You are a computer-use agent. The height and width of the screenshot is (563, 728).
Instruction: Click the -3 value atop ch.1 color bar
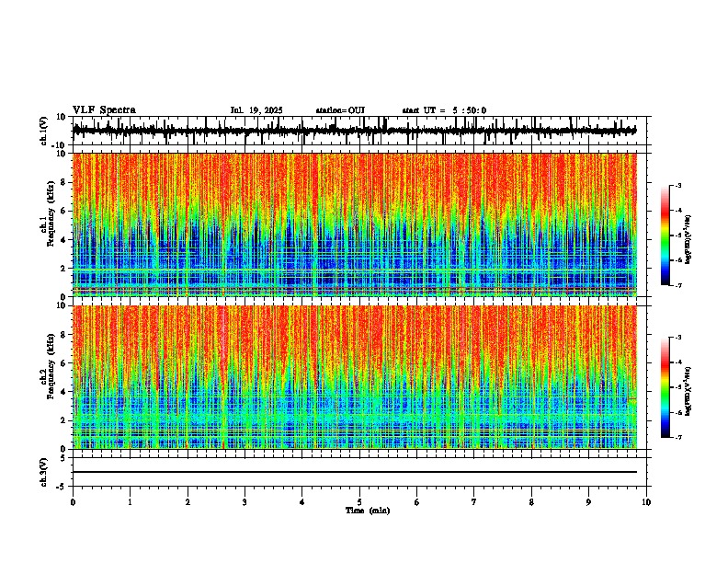pyautogui.click(x=678, y=186)
